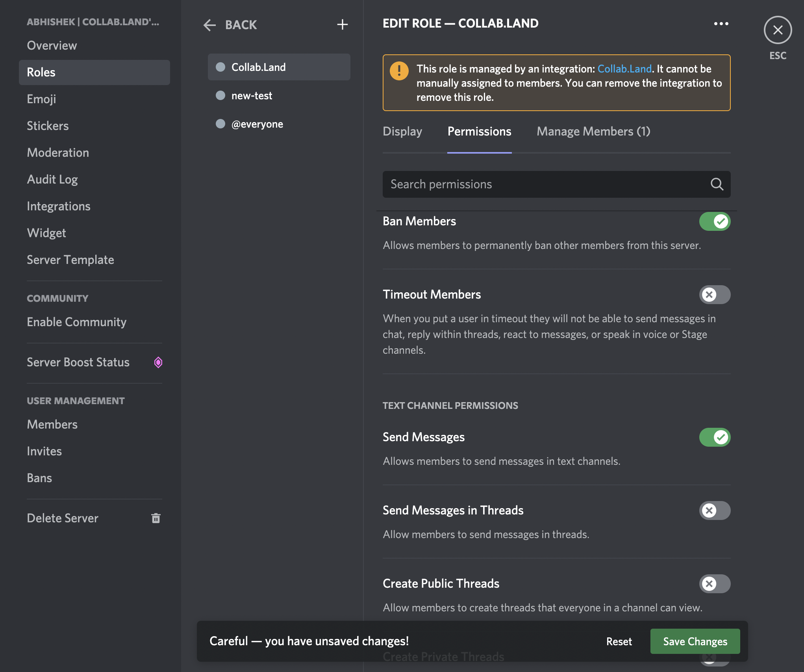The image size is (804, 672).
Task: Click the trash icon next to Delete Server
Action: tap(156, 518)
